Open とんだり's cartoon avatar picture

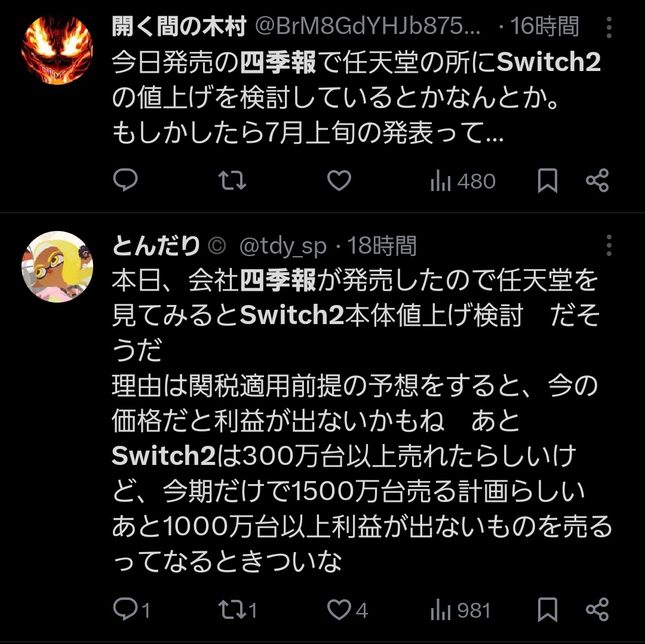pos(57,267)
